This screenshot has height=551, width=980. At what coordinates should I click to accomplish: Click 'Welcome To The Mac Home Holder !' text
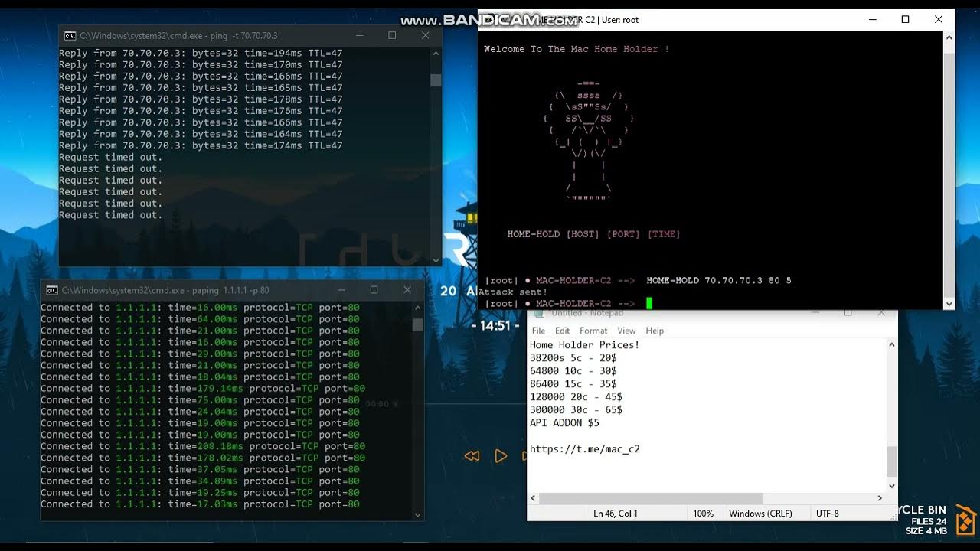click(x=577, y=49)
